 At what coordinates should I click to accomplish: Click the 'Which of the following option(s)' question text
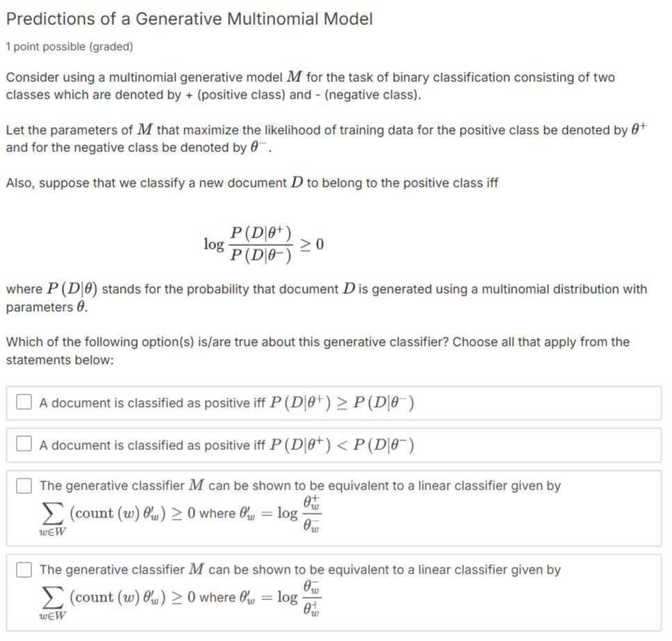point(318,351)
